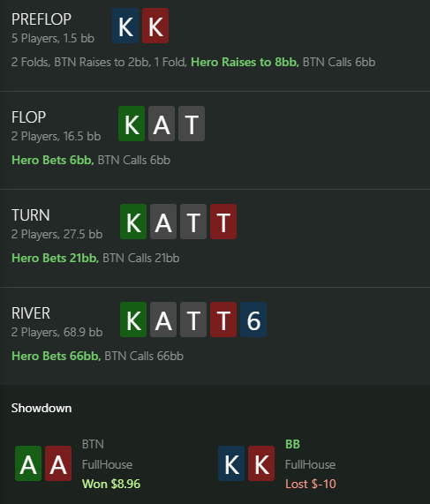The width and height of the screenshot is (430, 504).
Task: Click the blue 6 card on the river
Action: pos(253,320)
